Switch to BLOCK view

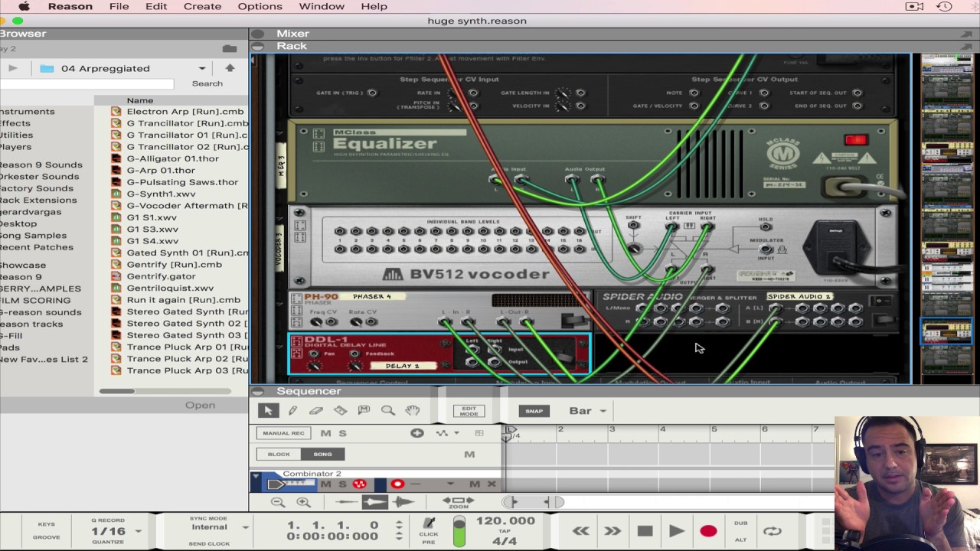(x=279, y=454)
